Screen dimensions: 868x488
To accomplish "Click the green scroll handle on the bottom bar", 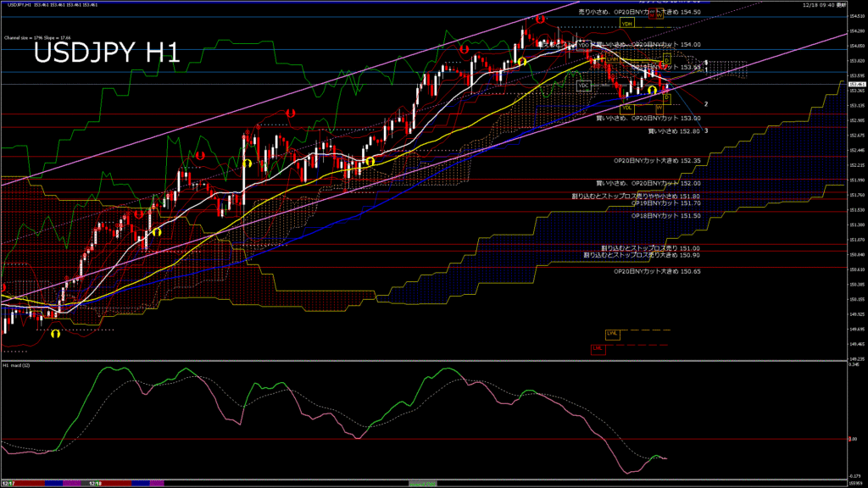I will [x=422, y=483].
